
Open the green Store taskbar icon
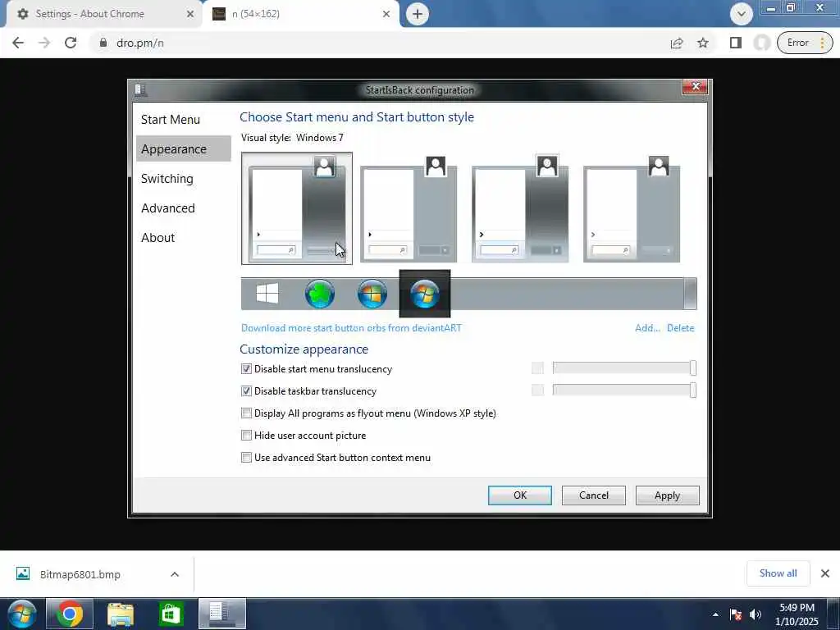[x=171, y=614]
